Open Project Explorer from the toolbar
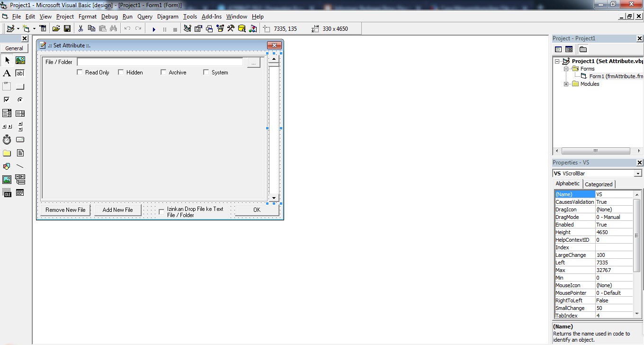The height and width of the screenshot is (345, 644). [x=188, y=28]
